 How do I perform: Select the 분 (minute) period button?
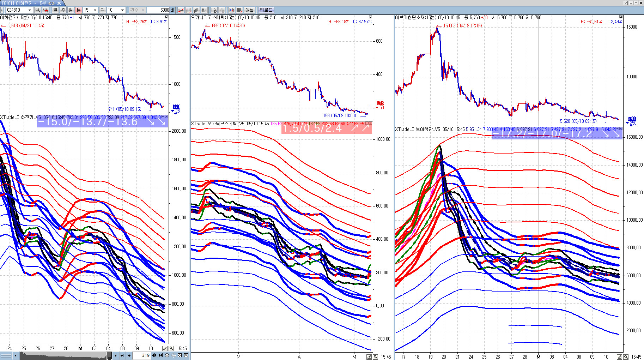(79, 10)
